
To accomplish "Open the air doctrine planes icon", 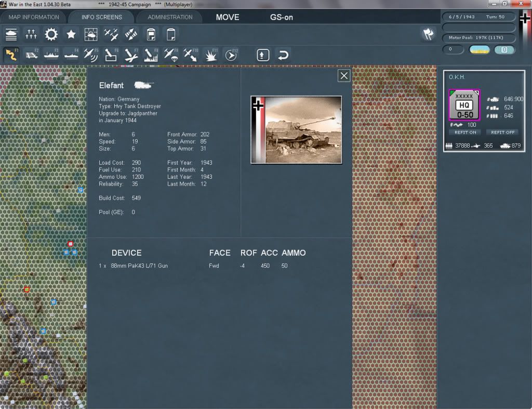I will 111,34.
